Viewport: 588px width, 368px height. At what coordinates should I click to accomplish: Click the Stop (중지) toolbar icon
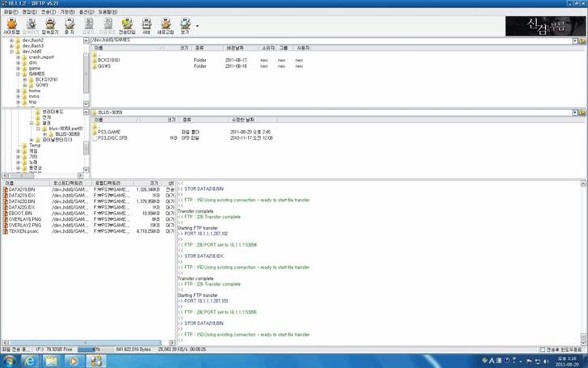(x=68, y=25)
